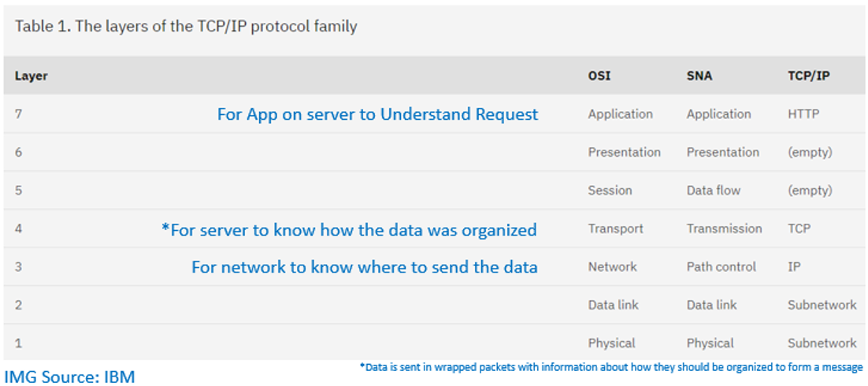The height and width of the screenshot is (386, 868).
Task: Select the OSI column header
Action: point(599,76)
